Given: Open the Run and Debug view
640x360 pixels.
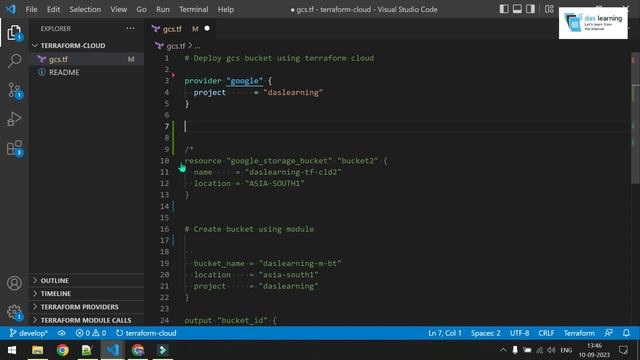Looking at the screenshot, I should 14,119.
